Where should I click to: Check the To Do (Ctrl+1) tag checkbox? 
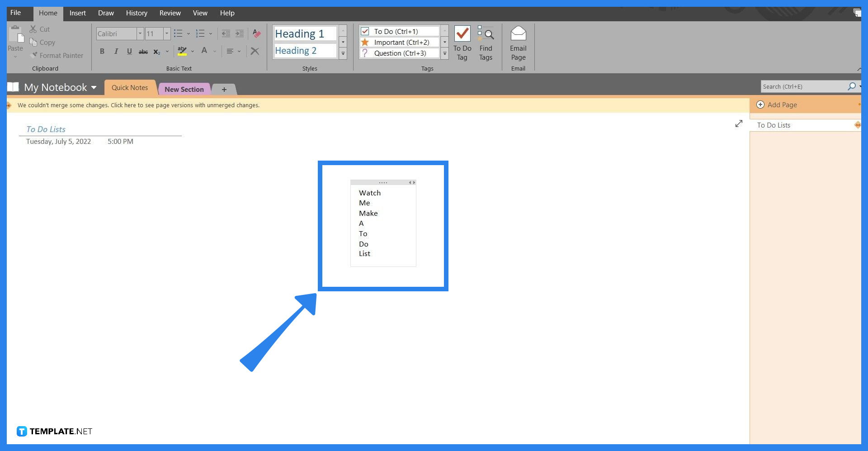pyautogui.click(x=365, y=31)
